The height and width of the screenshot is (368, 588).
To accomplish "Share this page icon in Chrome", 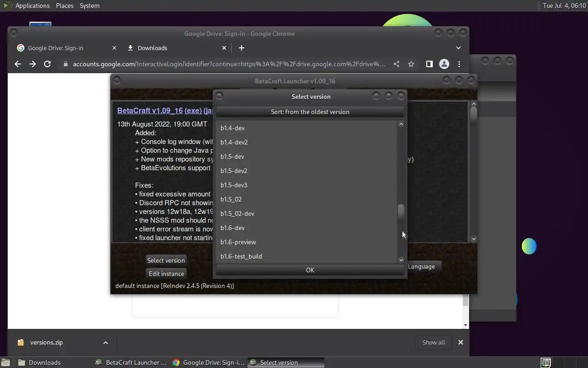I will click(x=396, y=64).
